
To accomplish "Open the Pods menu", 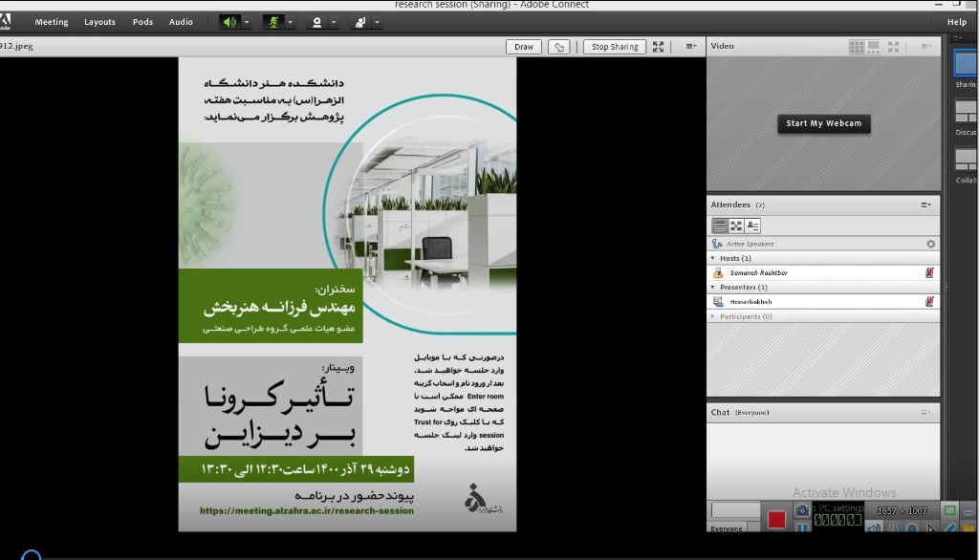I will (x=142, y=22).
